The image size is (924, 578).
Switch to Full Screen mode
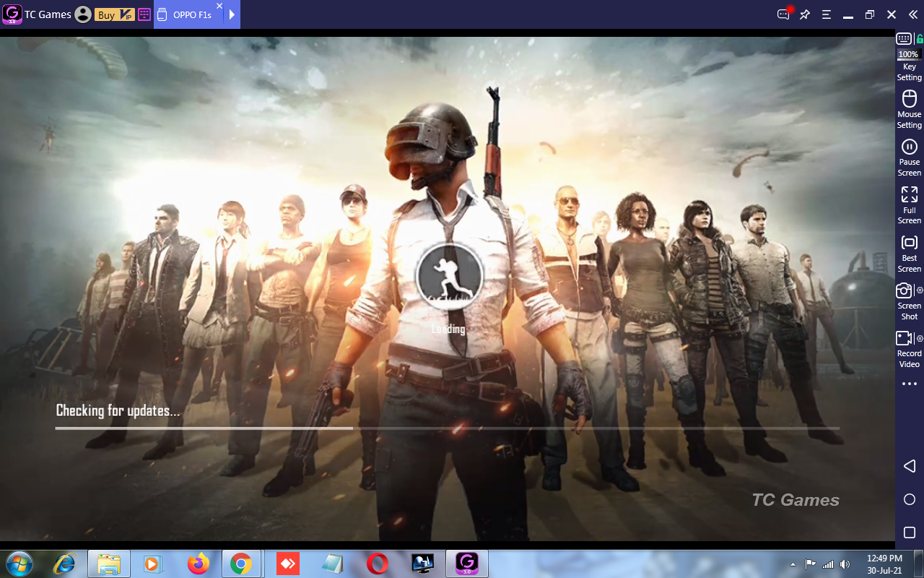point(909,204)
